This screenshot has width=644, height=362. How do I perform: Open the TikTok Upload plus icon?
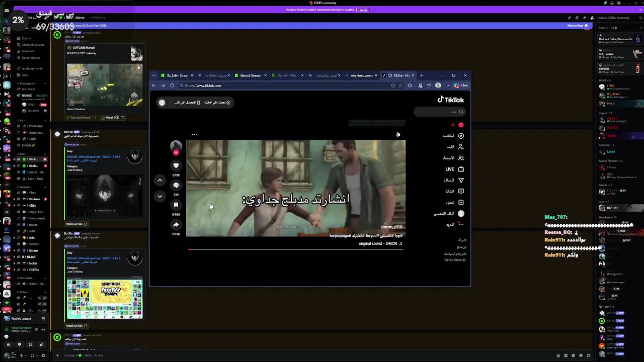tap(461, 202)
